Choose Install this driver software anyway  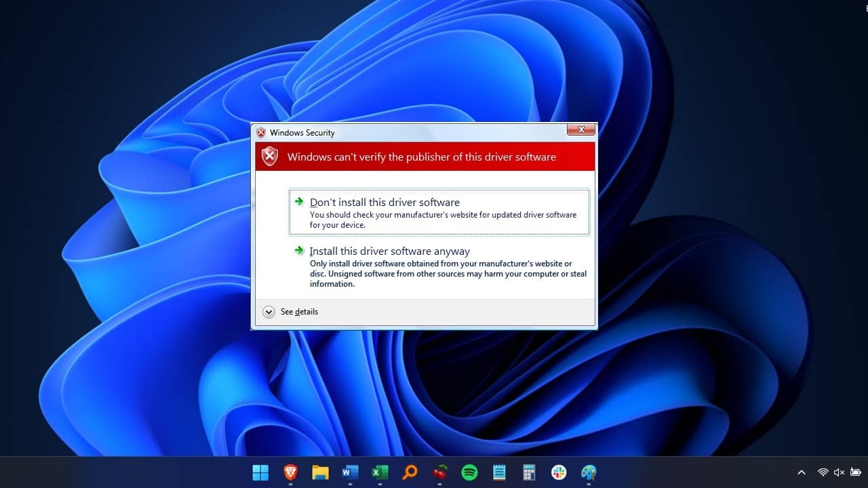point(389,251)
